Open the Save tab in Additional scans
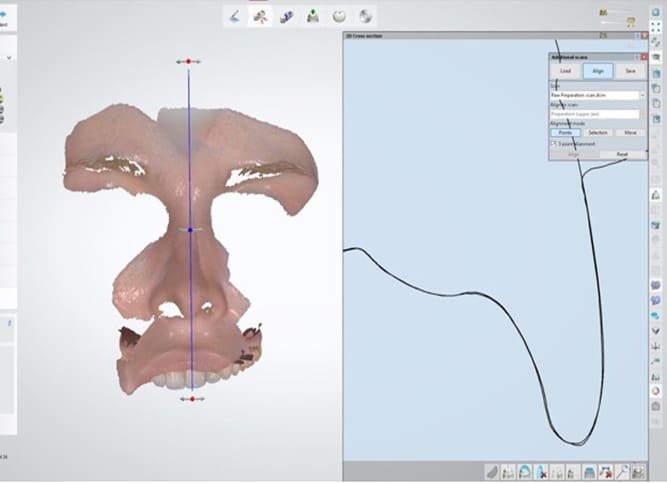Viewport: 667px width, 484px height. click(629, 71)
